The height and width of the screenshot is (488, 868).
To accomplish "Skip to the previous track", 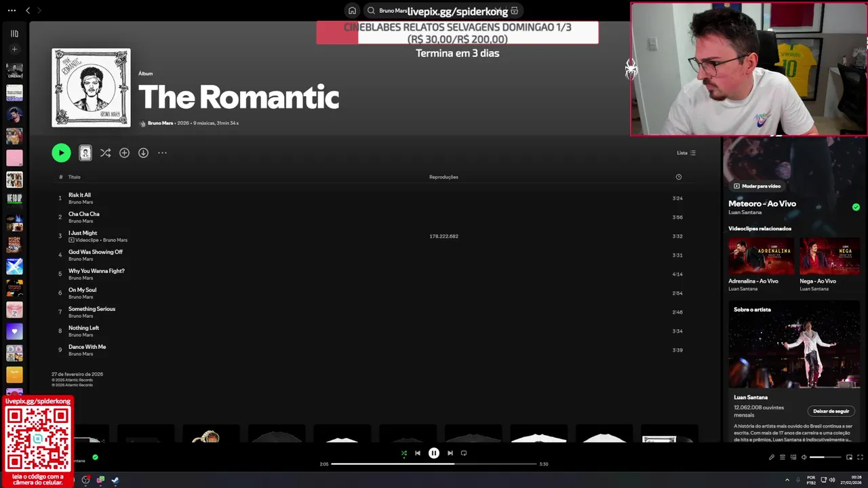I will 418,453.
